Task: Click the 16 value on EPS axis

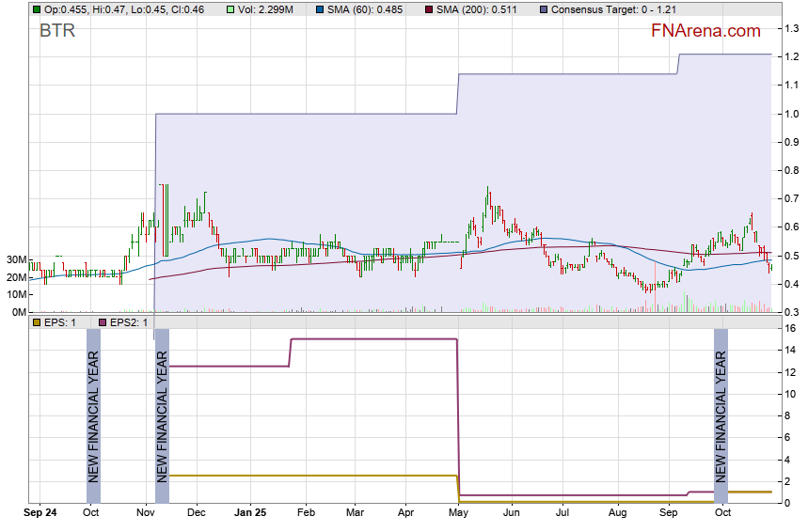Action: pyautogui.click(x=791, y=328)
